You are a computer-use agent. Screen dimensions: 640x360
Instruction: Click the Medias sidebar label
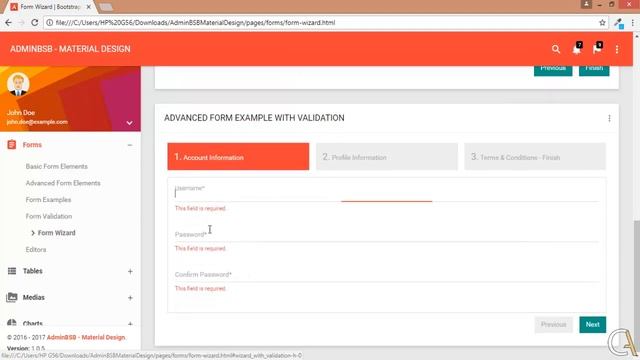click(33, 298)
